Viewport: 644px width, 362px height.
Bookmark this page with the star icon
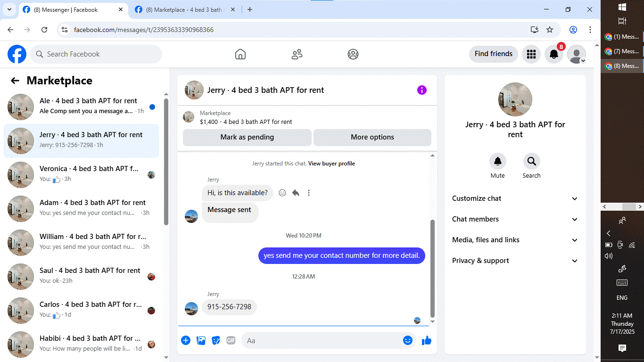pyautogui.click(x=550, y=30)
